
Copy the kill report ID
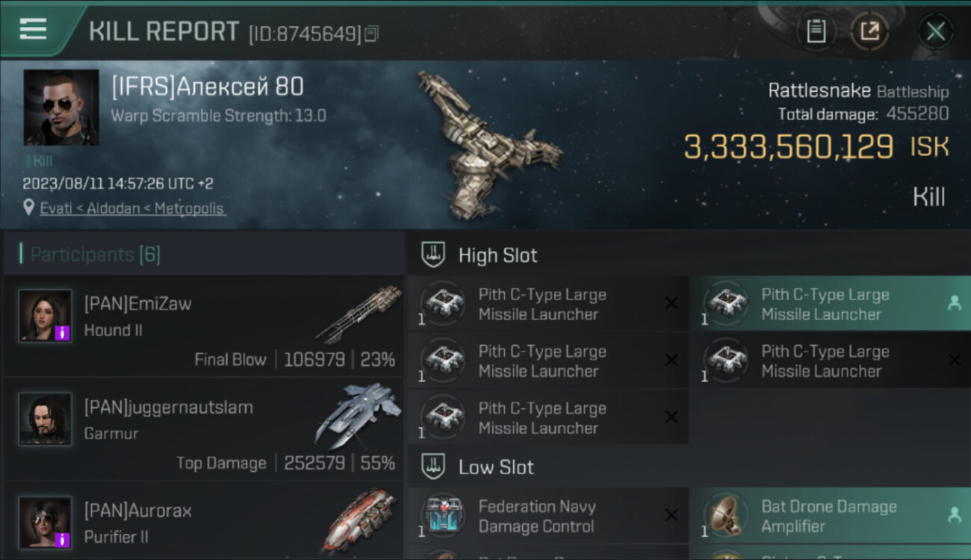tap(371, 34)
